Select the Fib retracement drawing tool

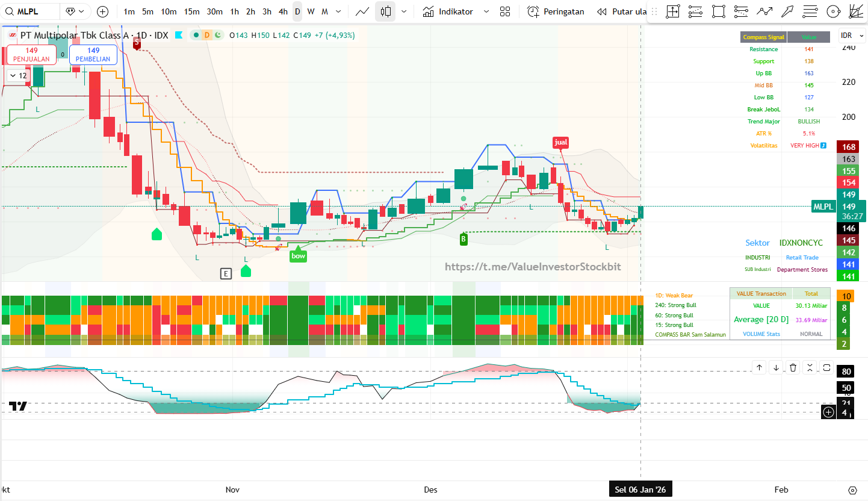pyautogui.click(x=695, y=11)
